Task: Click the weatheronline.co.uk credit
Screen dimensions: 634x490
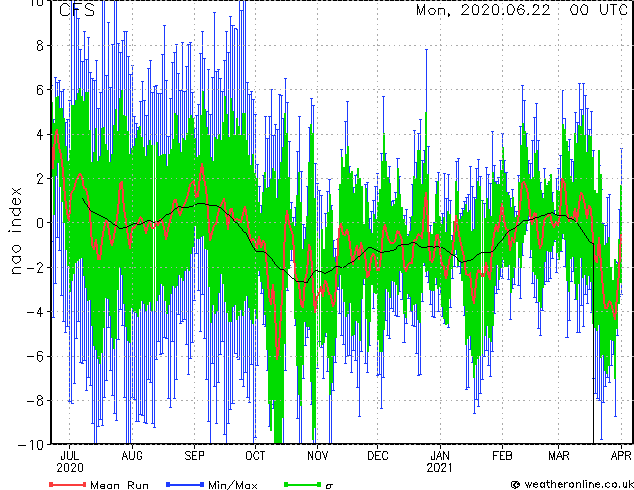Action: [572, 484]
